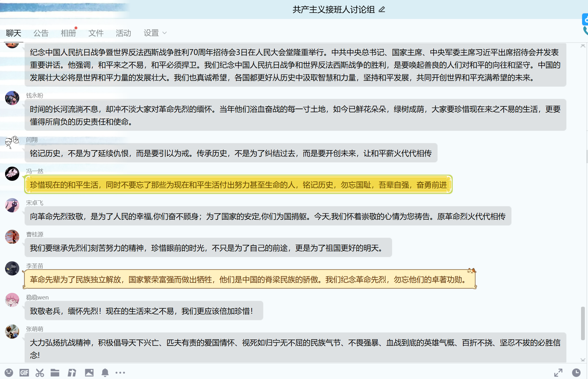Image resolution: width=588 pixels, height=379 pixels.
Task: Click the chat's vertical scrollbar thumb
Action: pos(583,323)
